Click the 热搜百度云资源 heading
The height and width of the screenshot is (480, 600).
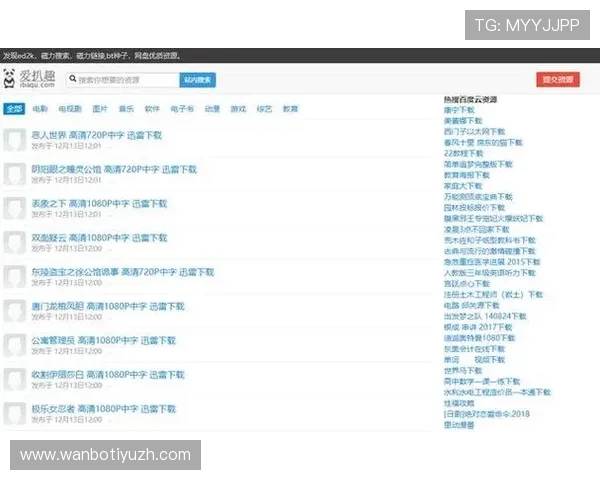point(470,100)
